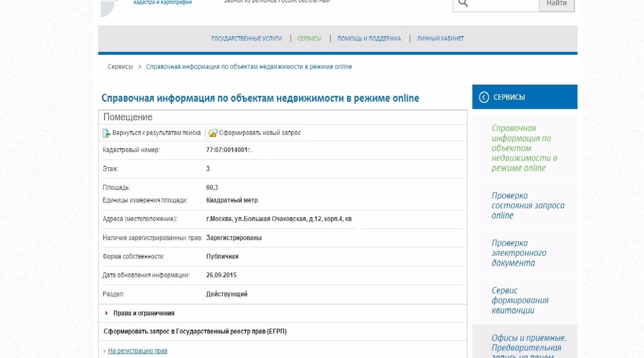644x358 pixels.
Task: Open the ГОСУДАРСТВЕННЫЕ УСЛУГИ menu
Action: pyautogui.click(x=246, y=39)
